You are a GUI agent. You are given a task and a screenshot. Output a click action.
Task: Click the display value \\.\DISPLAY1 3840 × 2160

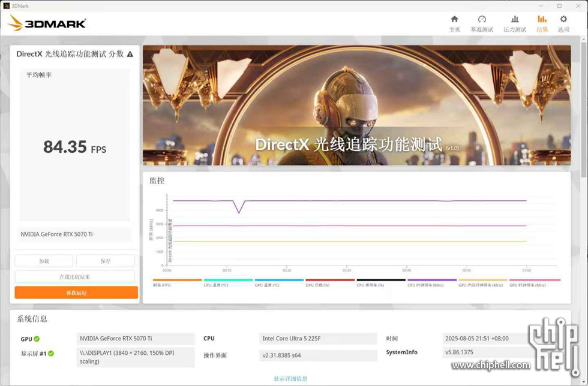point(136,357)
